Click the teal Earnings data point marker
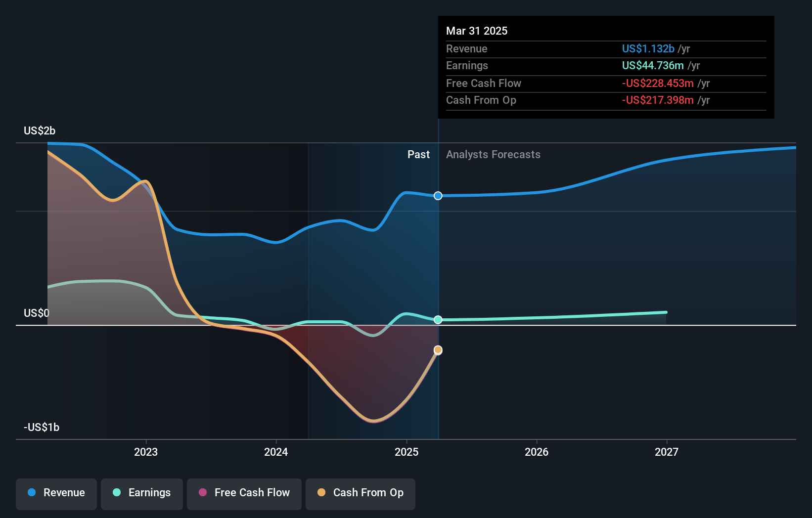 (438, 320)
